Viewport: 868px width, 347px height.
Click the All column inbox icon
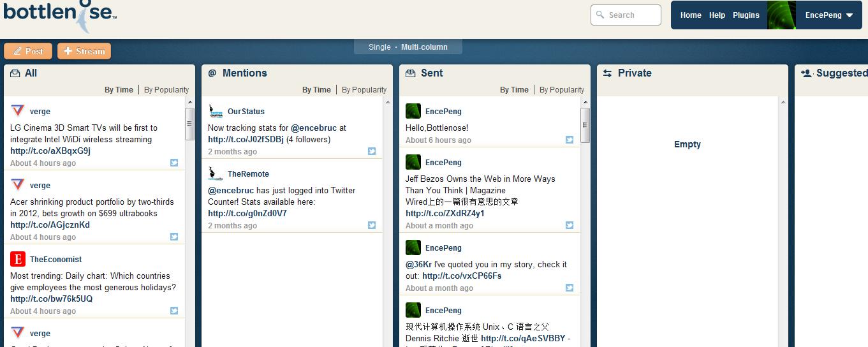click(x=15, y=73)
